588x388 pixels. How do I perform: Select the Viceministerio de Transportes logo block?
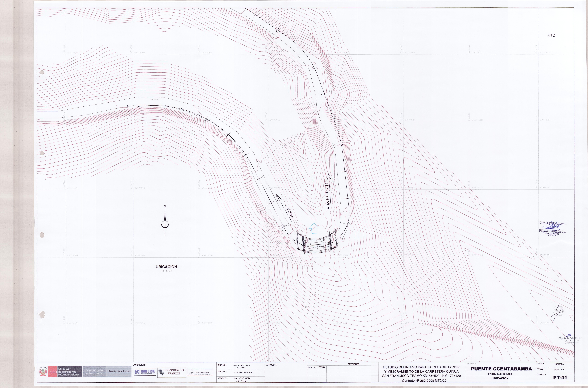[94, 372]
